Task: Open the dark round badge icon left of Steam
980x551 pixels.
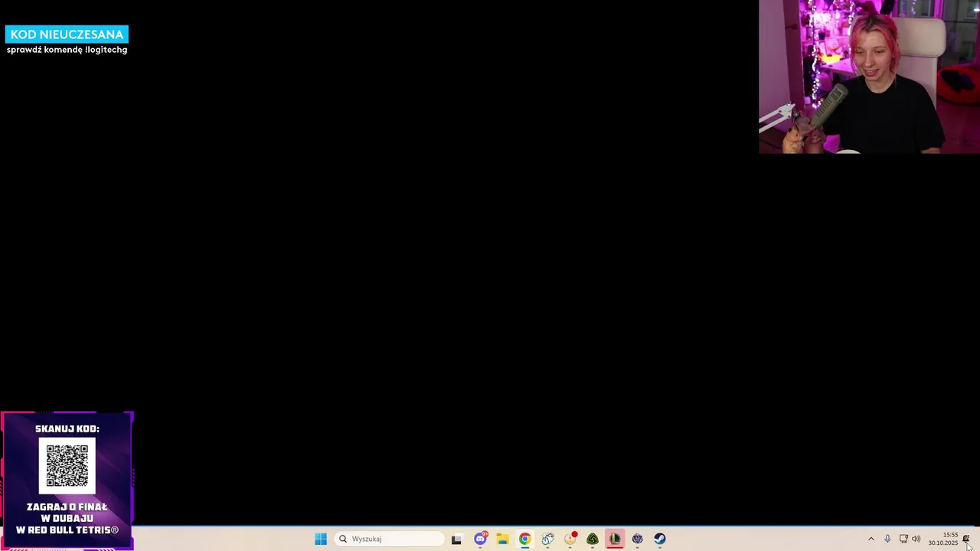Action: (637, 539)
